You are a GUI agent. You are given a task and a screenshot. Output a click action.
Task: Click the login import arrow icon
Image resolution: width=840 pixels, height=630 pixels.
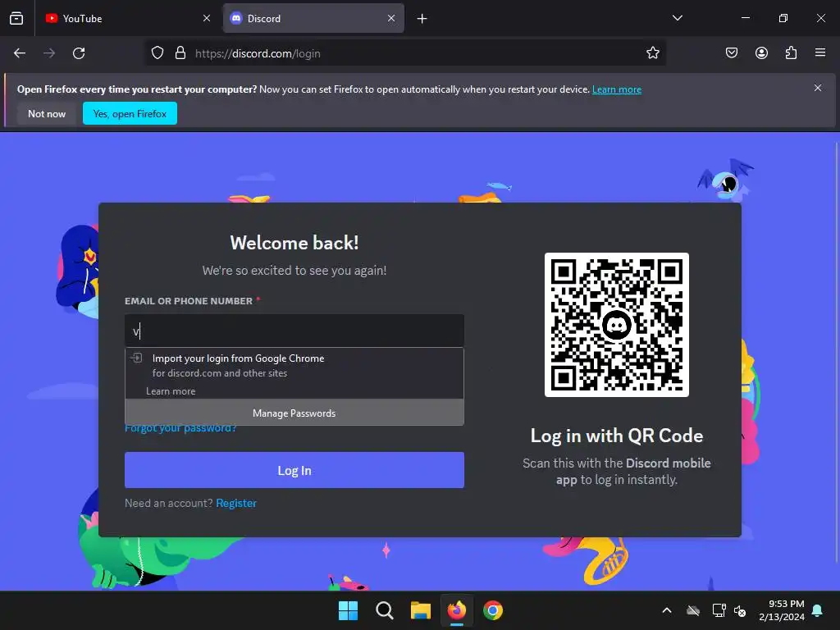coord(137,358)
